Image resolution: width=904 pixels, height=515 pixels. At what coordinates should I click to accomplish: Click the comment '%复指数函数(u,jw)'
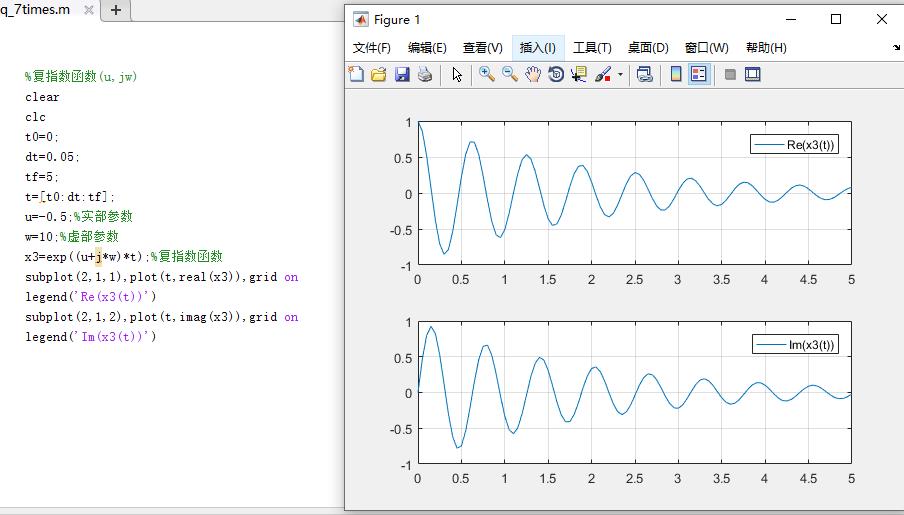(81, 76)
